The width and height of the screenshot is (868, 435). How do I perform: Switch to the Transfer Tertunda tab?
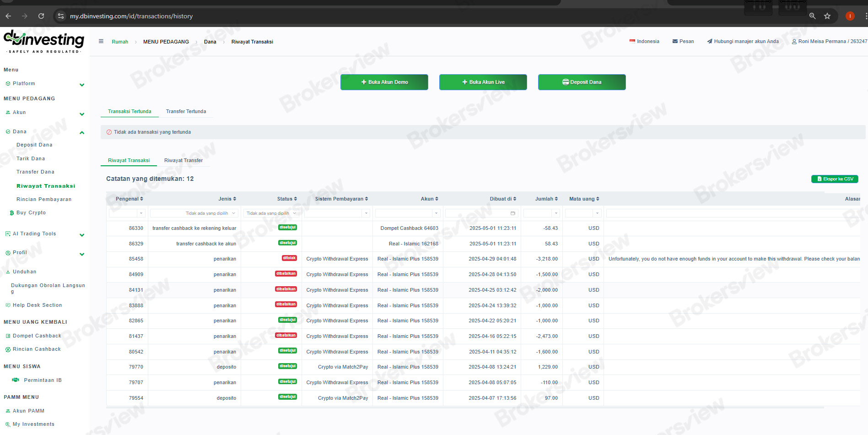pos(186,111)
